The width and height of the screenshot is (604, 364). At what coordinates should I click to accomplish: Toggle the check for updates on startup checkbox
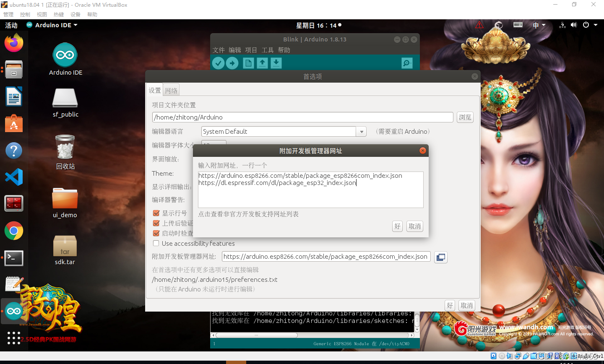tap(156, 233)
